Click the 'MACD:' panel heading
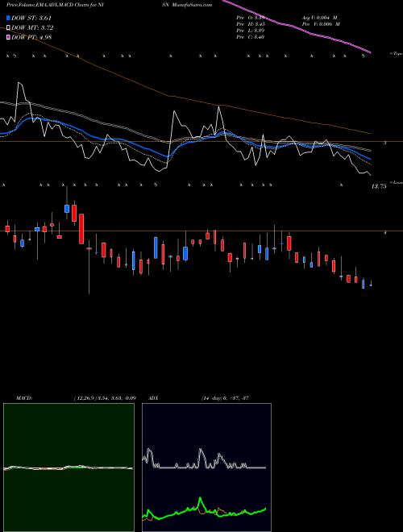Image resolution: width=403 pixels, height=532 pixels. pyautogui.click(x=24, y=398)
